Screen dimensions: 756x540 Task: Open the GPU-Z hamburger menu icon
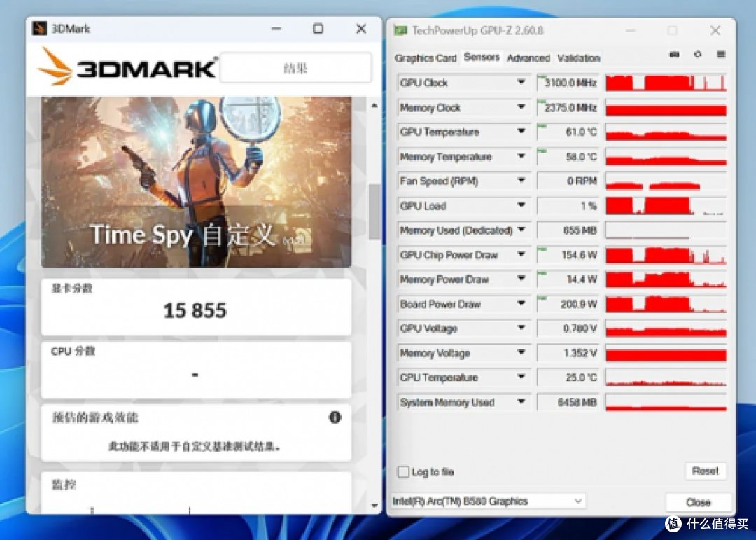[721, 55]
